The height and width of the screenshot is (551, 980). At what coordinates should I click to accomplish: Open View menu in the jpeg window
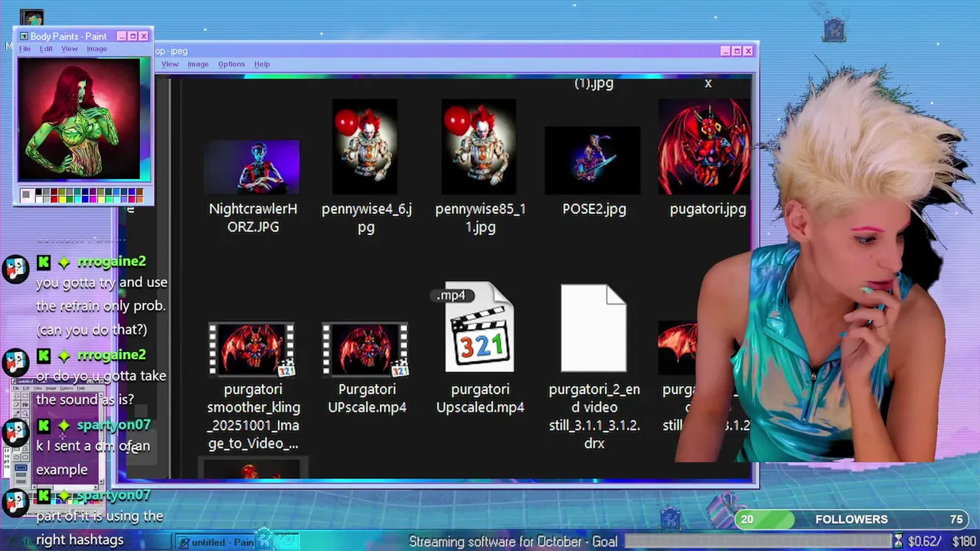coord(170,64)
